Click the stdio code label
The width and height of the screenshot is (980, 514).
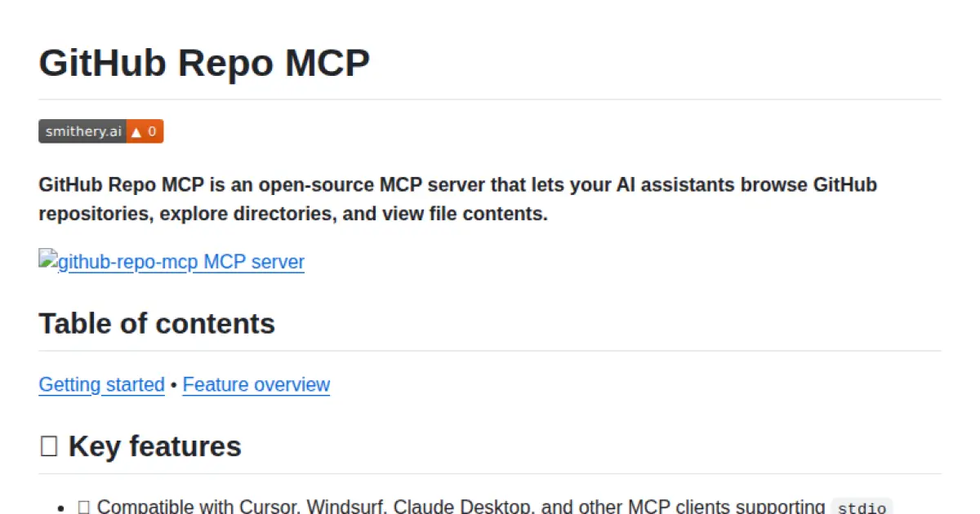coord(861,507)
